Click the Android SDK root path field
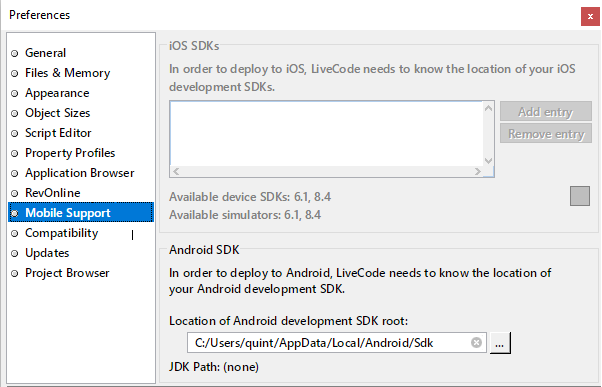Viewport: 602px width, 387px height. click(x=337, y=342)
